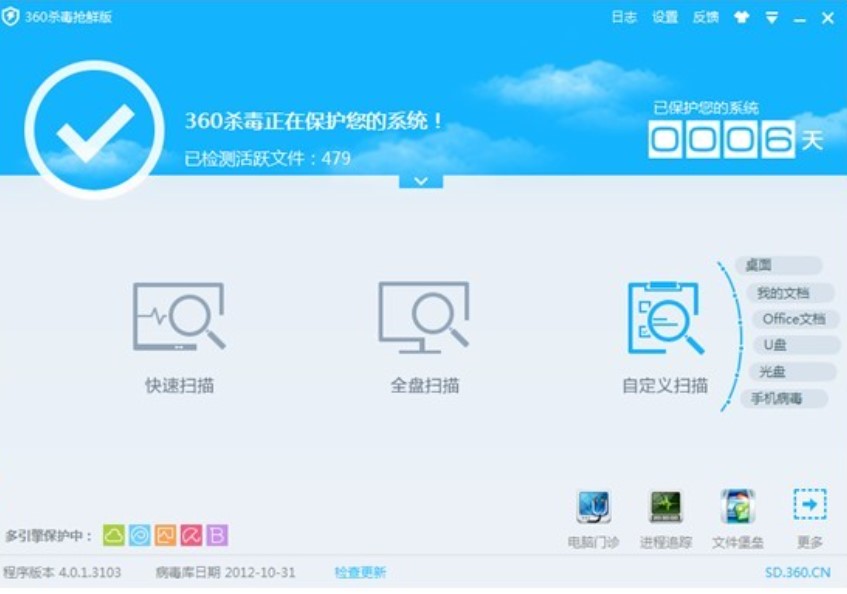Launch full disk scan (全盘扫描) icon
The image size is (847, 594).
[x=424, y=317]
